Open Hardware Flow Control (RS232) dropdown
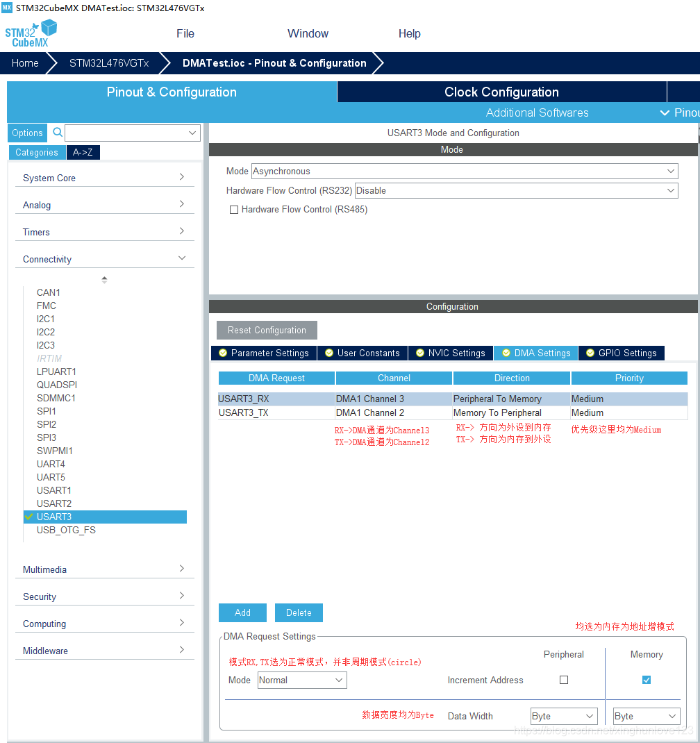The width and height of the screenshot is (700, 743). coord(516,190)
